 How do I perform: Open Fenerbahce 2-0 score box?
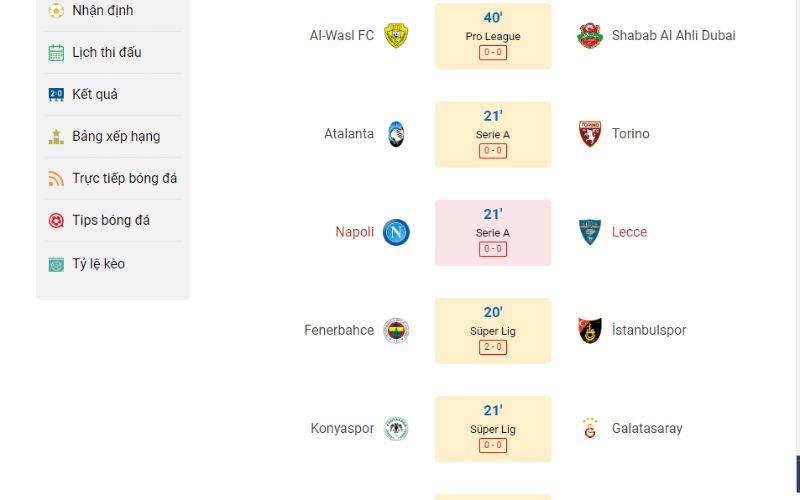click(493, 347)
